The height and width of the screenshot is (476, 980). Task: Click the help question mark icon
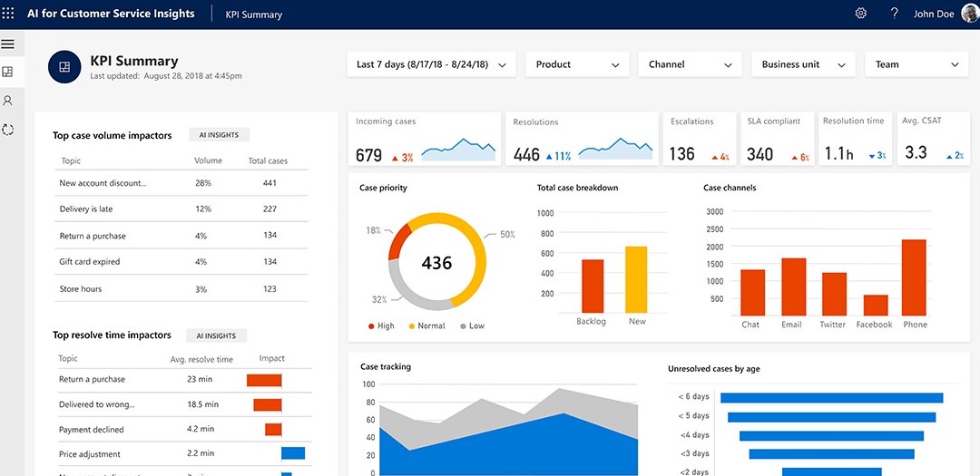tap(894, 14)
